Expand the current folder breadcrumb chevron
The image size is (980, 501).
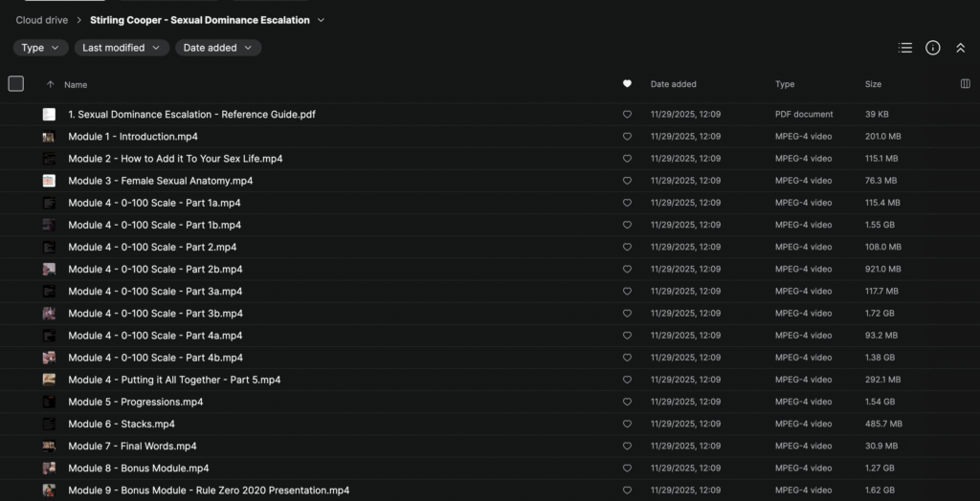321,20
